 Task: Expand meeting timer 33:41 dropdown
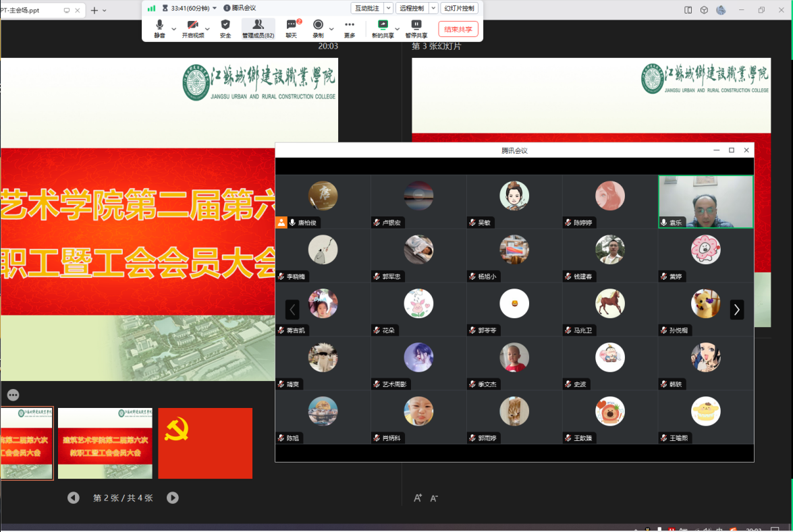point(215,8)
